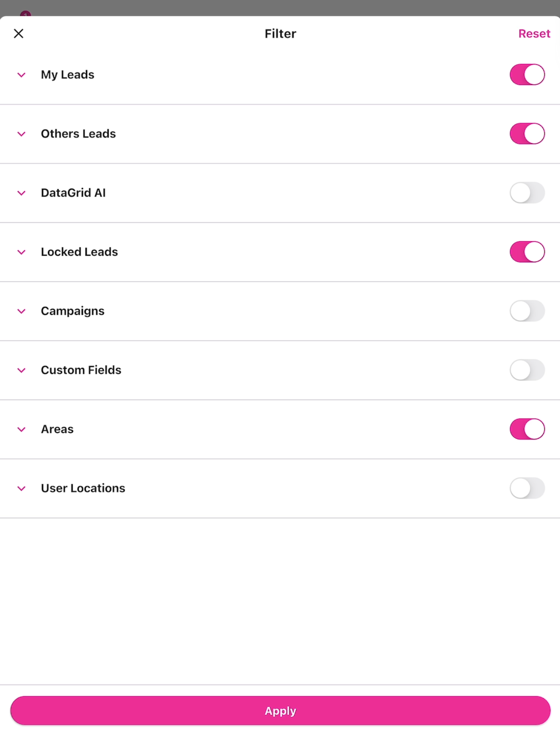Expand the User Locations chevron
This screenshot has width=560, height=732.
[x=22, y=488]
